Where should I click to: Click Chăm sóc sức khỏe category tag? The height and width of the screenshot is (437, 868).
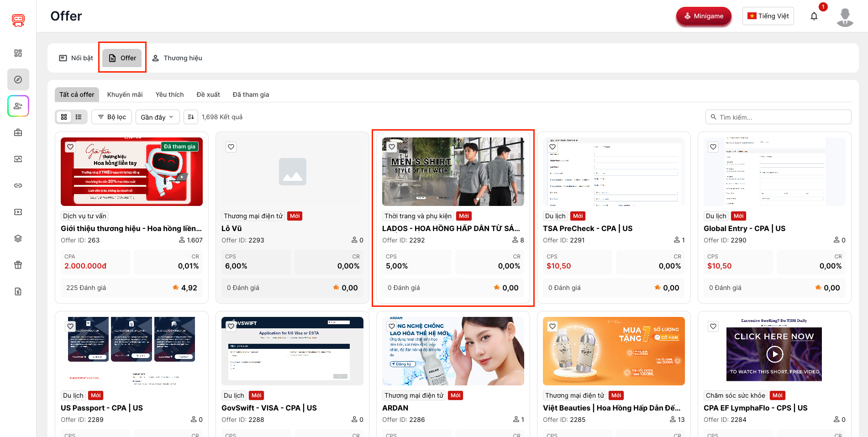tap(736, 395)
